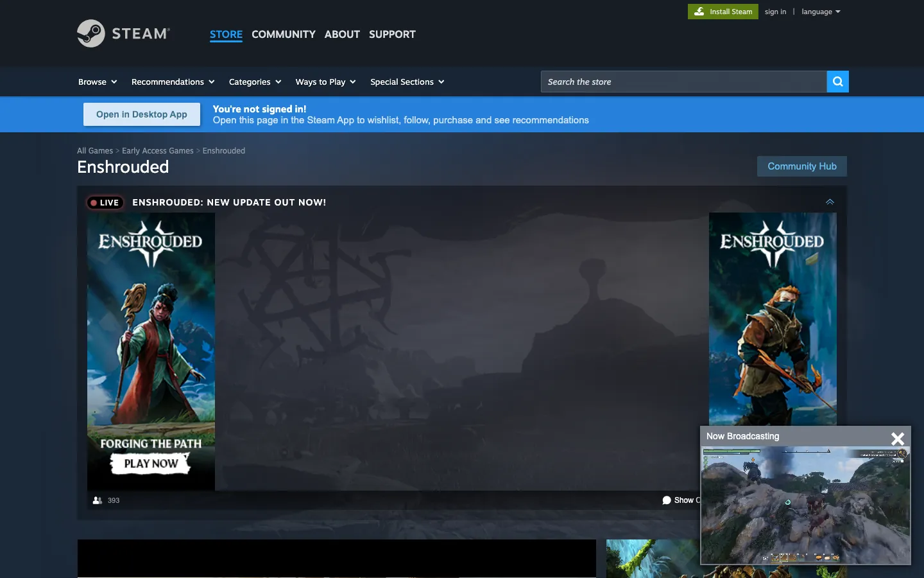This screenshot has height=578, width=924.
Task: Collapse the live broadcast panel chevron
Action: [x=830, y=202]
